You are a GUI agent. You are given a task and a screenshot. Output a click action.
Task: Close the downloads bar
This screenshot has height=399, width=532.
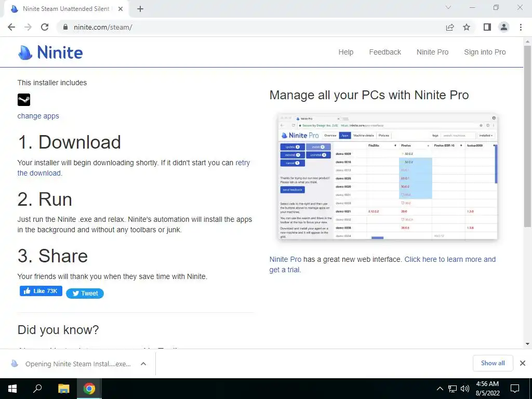[523, 363]
